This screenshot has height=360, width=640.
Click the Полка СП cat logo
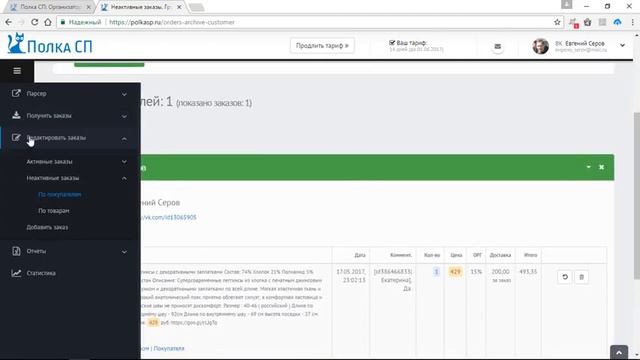tap(17, 43)
